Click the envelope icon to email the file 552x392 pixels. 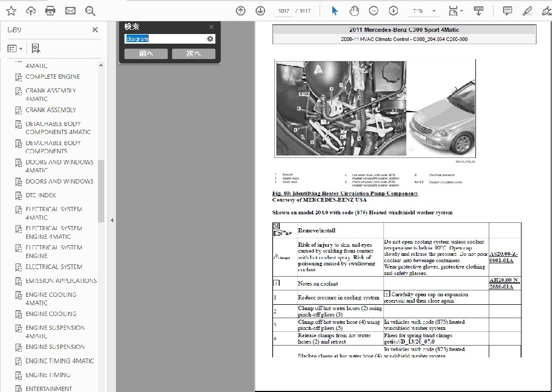click(x=70, y=11)
